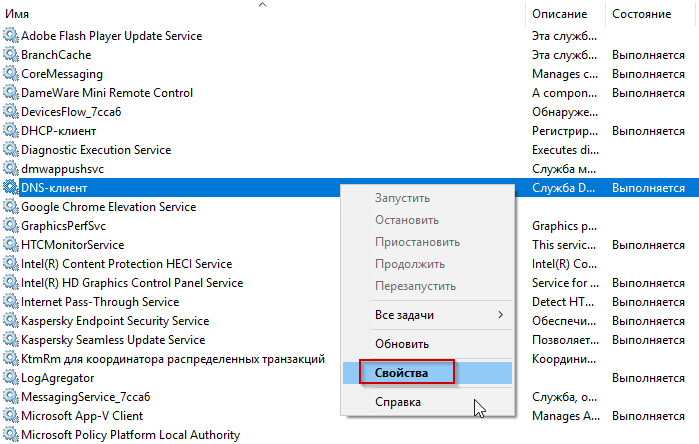
Task: Select Справка in the context menu
Action: point(398,402)
